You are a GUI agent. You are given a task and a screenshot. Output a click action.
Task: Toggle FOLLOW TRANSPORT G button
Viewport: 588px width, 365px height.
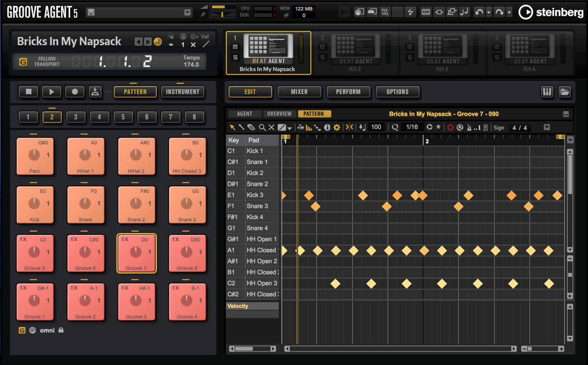pyautogui.click(x=23, y=62)
